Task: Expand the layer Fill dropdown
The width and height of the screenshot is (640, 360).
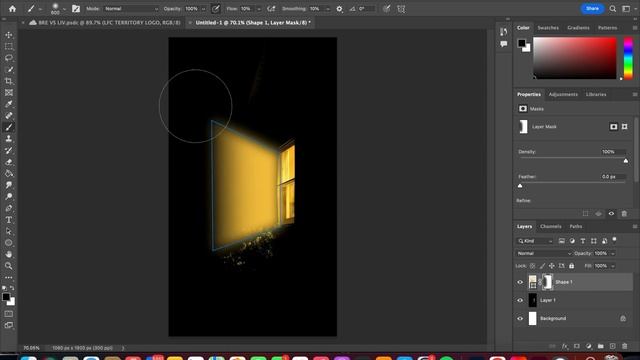Action: [x=612, y=266]
